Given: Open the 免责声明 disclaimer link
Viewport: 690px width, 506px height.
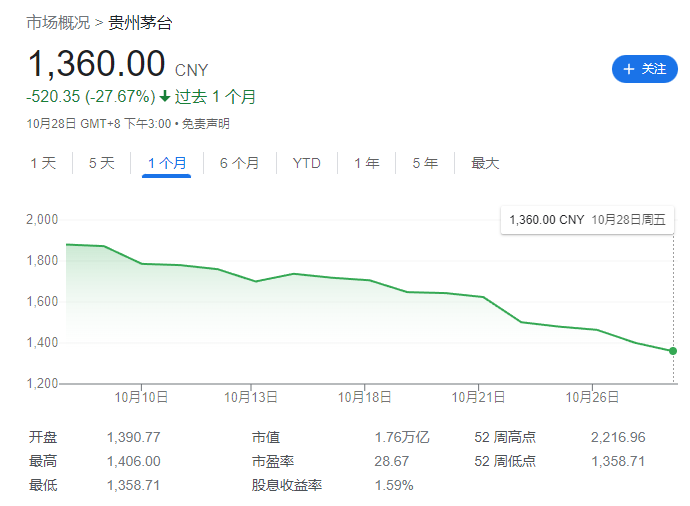Looking at the screenshot, I should click(206, 124).
